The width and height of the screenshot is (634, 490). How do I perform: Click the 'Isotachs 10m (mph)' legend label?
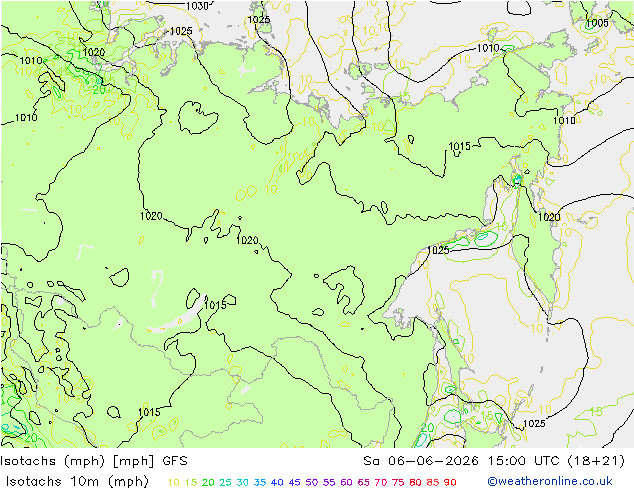click(77, 481)
